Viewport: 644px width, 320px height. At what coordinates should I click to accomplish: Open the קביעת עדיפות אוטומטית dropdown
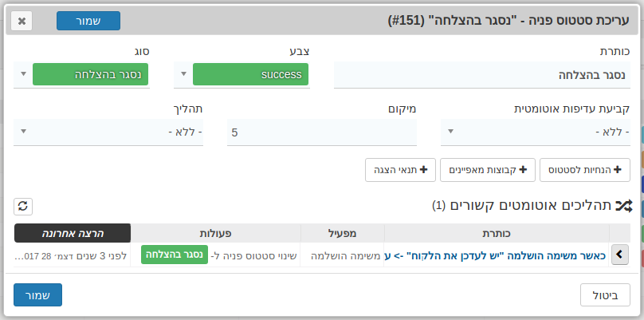(536, 132)
